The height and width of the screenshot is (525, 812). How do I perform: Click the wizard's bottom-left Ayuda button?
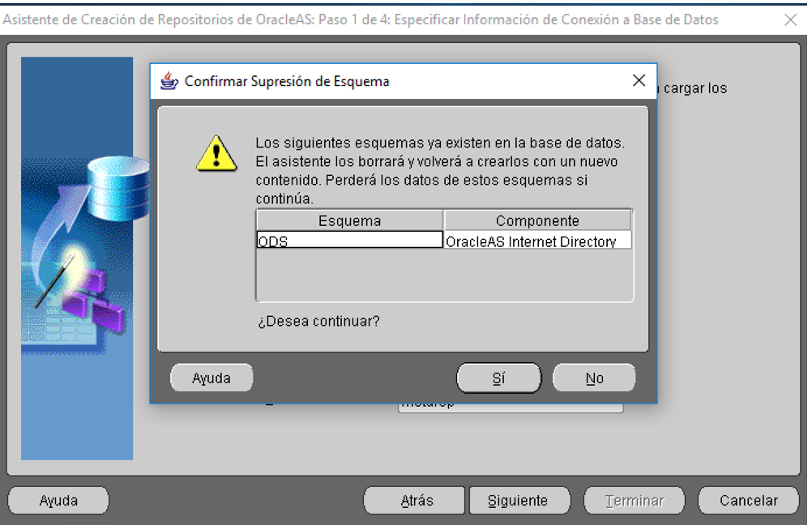[58, 501]
